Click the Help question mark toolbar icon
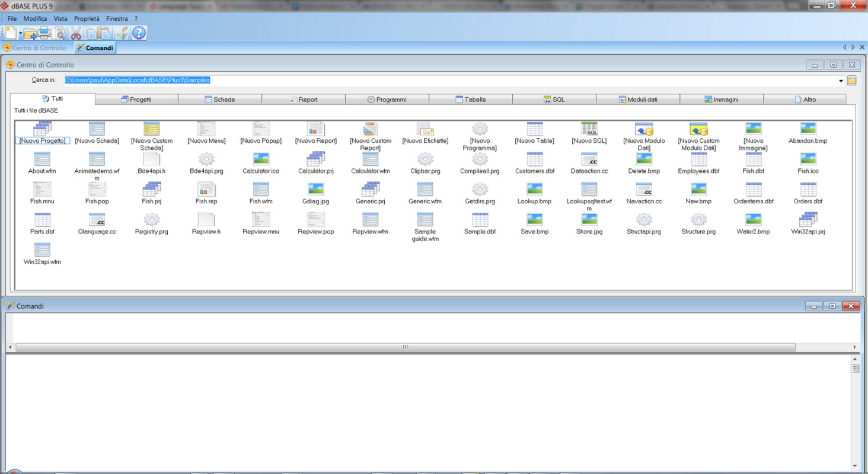The width and height of the screenshot is (868, 474). click(139, 33)
